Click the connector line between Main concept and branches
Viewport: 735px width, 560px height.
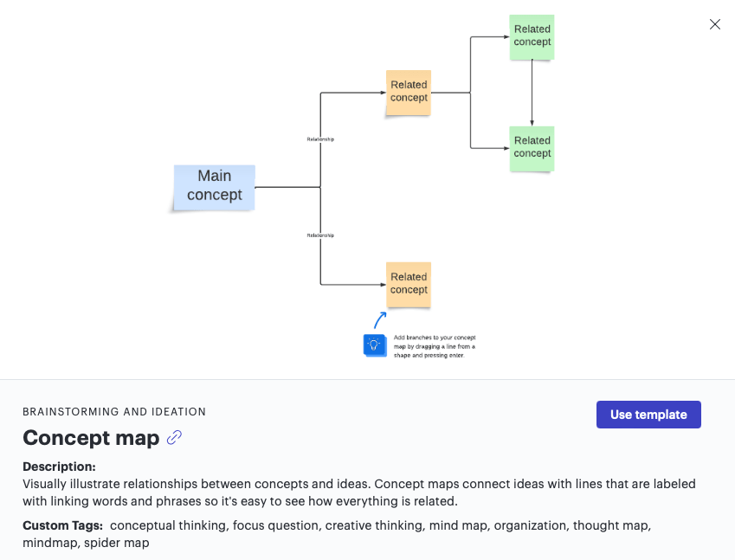point(286,186)
